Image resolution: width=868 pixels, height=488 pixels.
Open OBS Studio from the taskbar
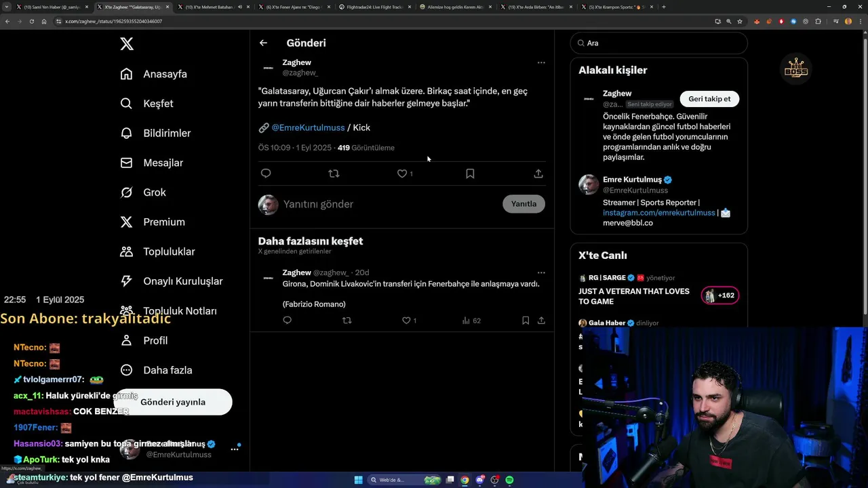tap(494, 481)
